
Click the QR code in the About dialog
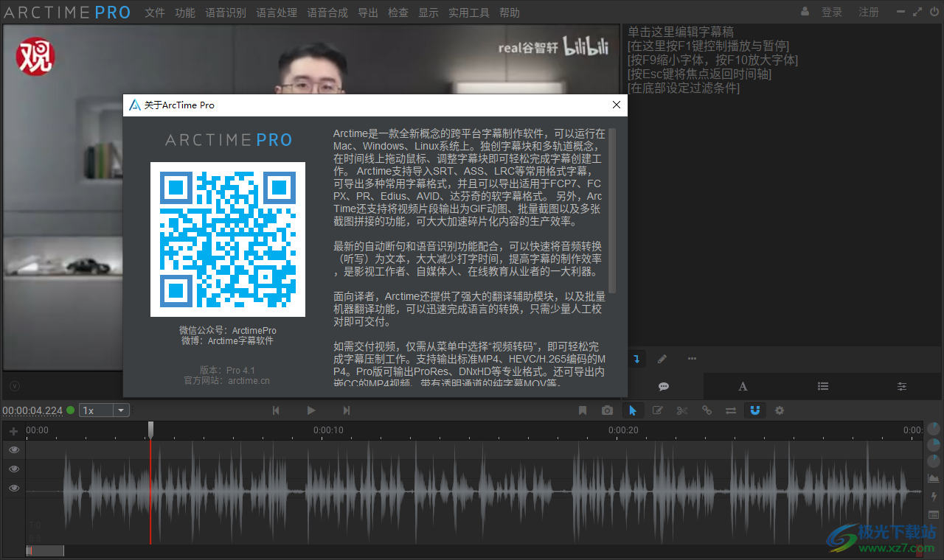pos(227,238)
